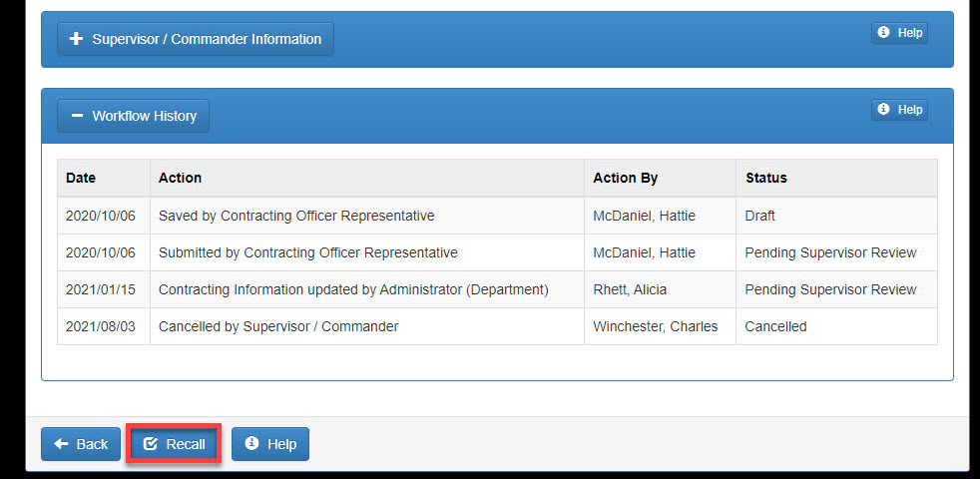
Task: Click the Back arrow button
Action: (x=81, y=444)
